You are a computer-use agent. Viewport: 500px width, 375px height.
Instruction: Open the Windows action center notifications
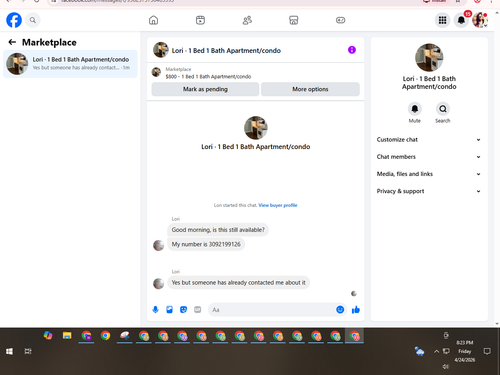coord(487,351)
